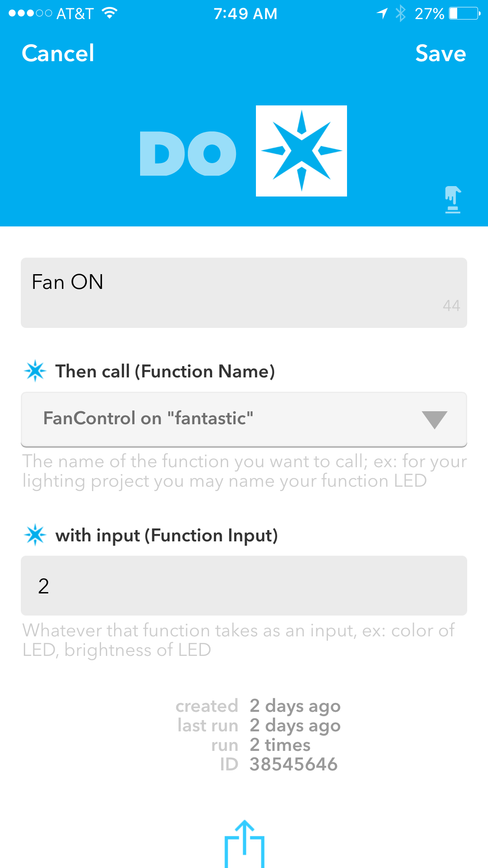Tap the Particle star logo tile
Viewport: 488px width, 868px height.
pyautogui.click(x=301, y=151)
